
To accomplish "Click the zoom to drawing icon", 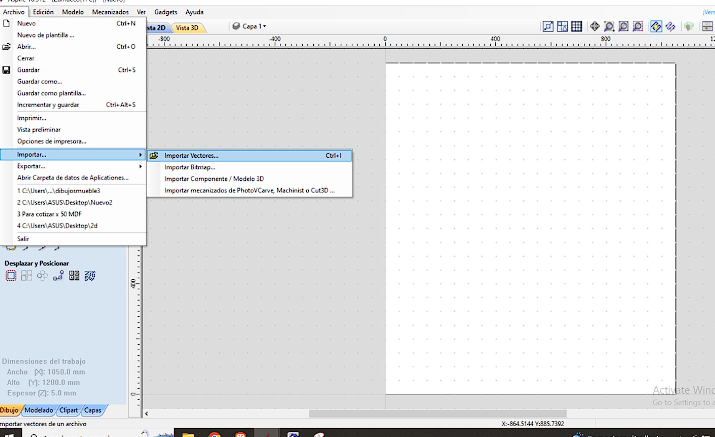I will click(x=623, y=26).
